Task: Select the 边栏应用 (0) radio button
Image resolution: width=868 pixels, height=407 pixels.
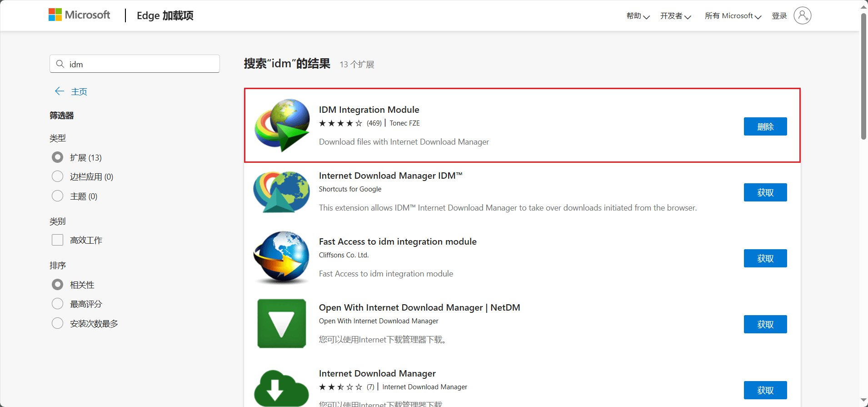Action: pos(58,176)
